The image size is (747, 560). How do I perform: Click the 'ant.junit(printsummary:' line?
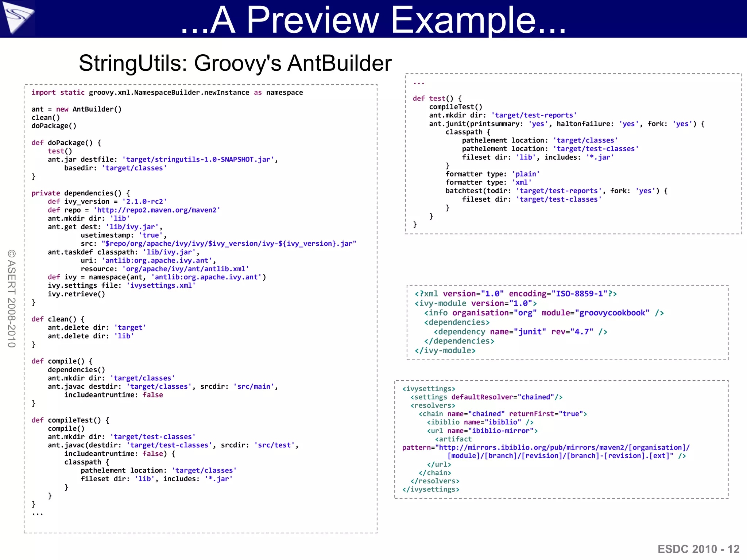[x=567, y=124]
